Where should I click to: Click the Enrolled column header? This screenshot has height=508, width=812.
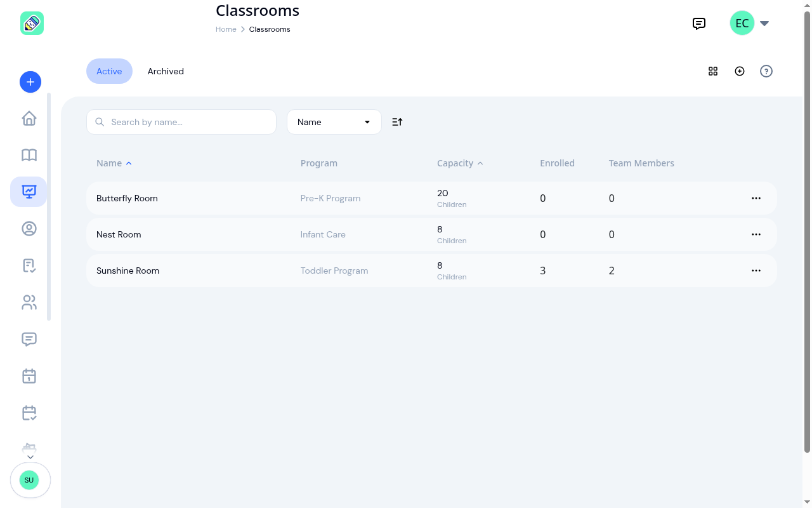(x=557, y=163)
